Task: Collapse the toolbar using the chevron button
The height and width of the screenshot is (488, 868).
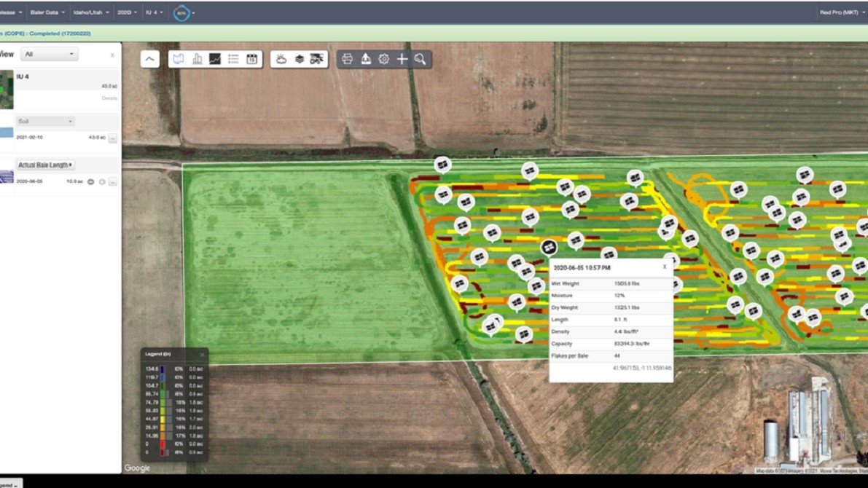Action: (149, 59)
